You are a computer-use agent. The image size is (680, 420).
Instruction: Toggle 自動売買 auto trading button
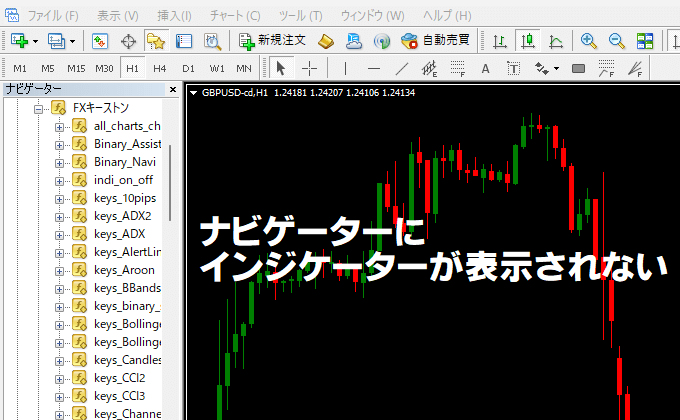[435, 41]
